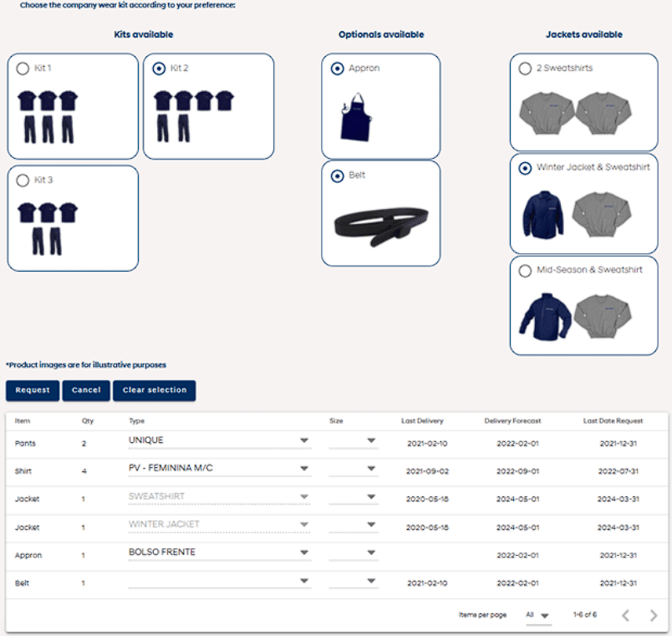Screen dimensions: 672x636
Task: Click the Last Delivery column header
Action: click(x=422, y=421)
